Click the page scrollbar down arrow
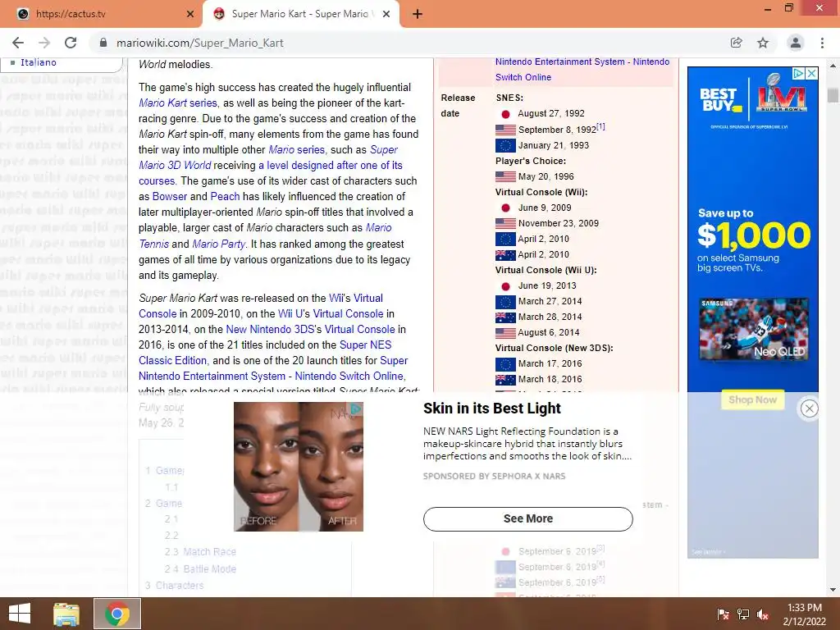 [x=833, y=590]
